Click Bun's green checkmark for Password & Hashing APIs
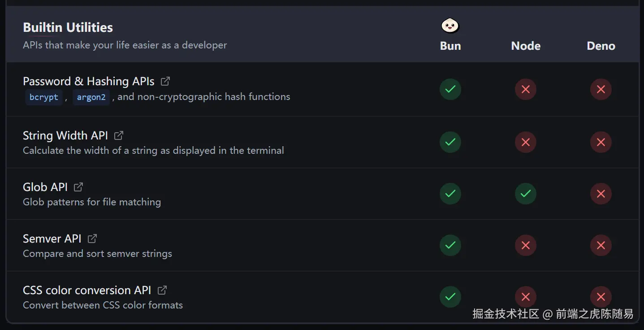This screenshot has width=644, height=330. pyautogui.click(x=450, y=89)
